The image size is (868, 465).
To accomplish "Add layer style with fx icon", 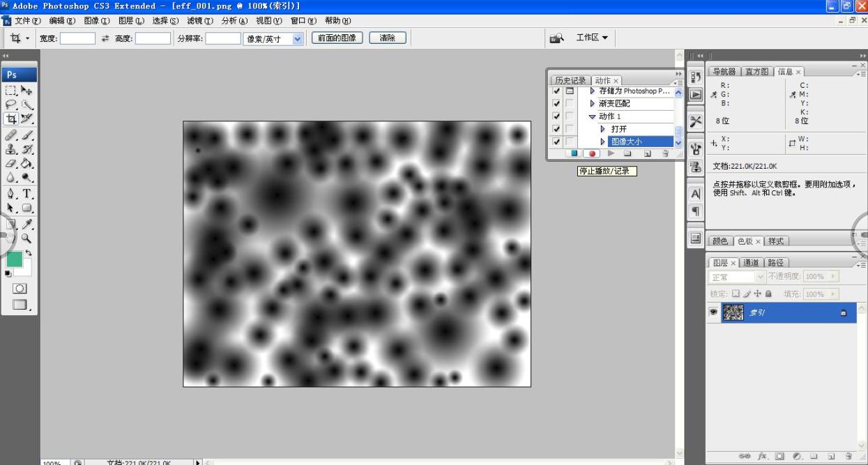I will pyautogui.click(x=763, y=457).
